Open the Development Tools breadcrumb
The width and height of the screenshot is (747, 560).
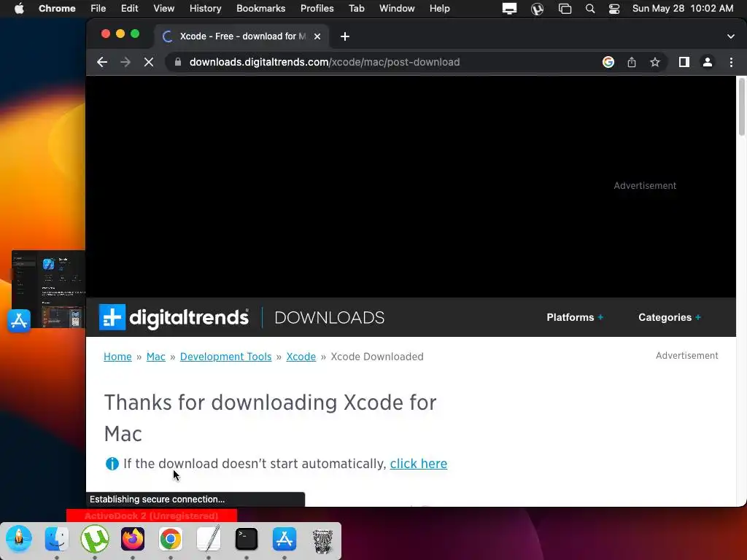tap(226, 357)
